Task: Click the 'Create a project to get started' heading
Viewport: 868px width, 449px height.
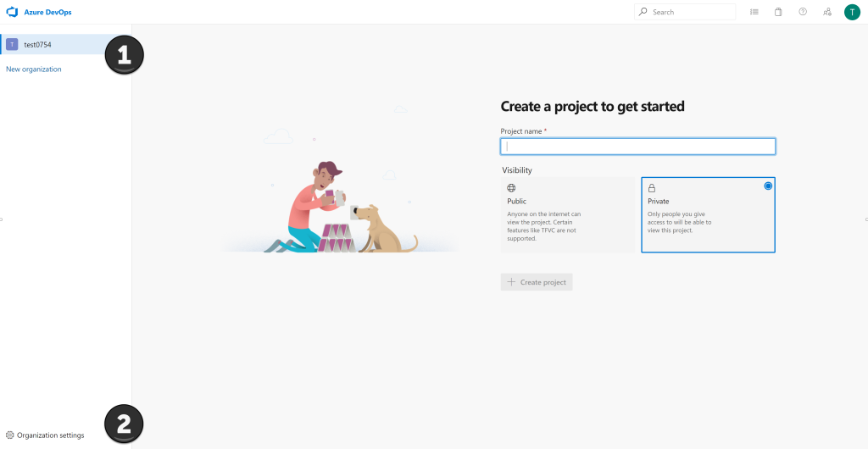Action: (593, 106)
